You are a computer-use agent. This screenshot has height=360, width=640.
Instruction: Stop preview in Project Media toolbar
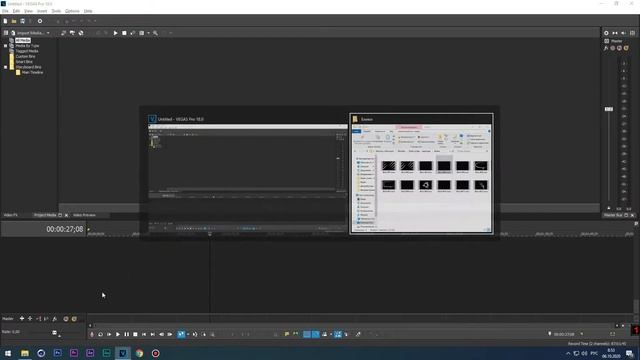[x=124, y=33]
